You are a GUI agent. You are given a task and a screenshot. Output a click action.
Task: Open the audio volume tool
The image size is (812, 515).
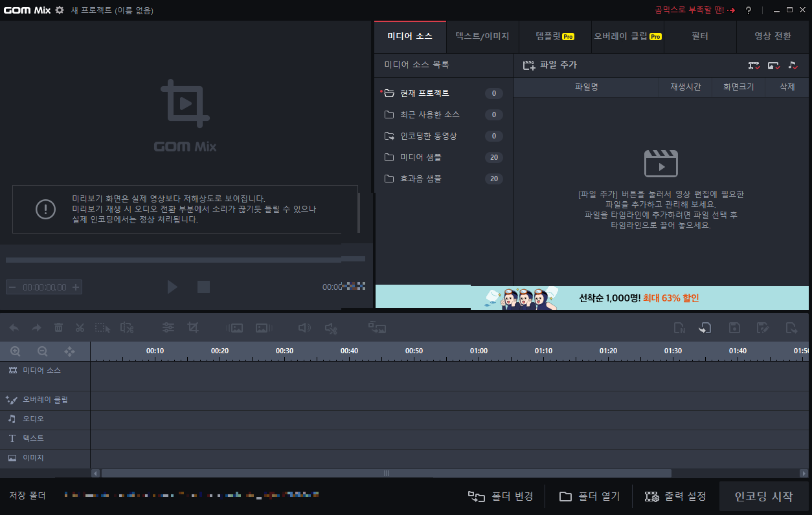pyautogui.click(x=304, y=328)
